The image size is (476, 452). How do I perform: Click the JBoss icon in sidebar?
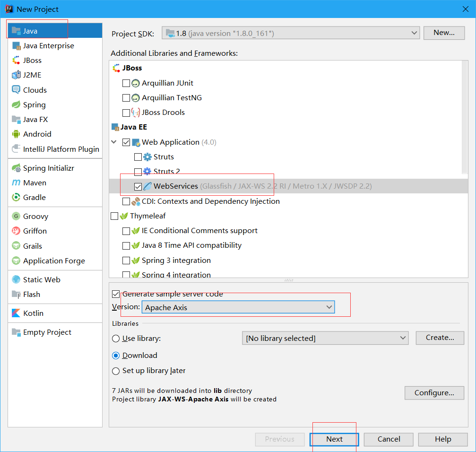[x=16, y=60]
